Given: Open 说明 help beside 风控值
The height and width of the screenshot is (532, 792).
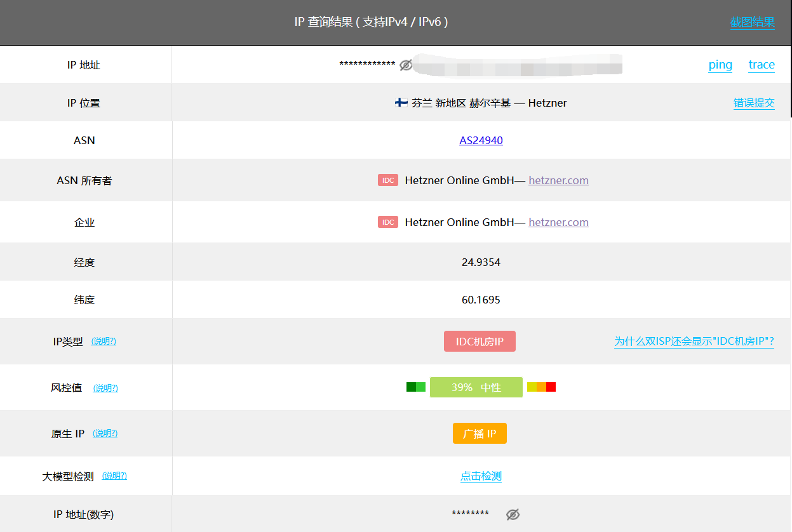Looking at the screenshot, I should point(105,388).
